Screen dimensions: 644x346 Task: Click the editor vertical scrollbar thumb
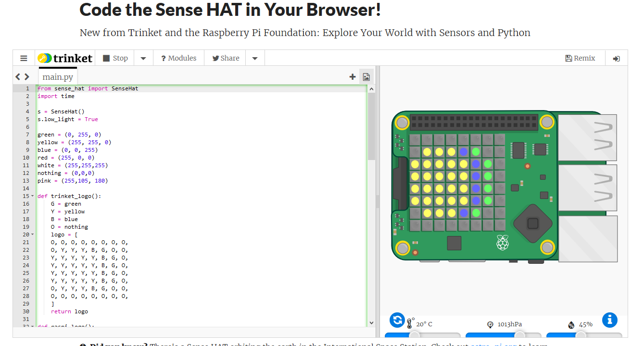[371, 126]
